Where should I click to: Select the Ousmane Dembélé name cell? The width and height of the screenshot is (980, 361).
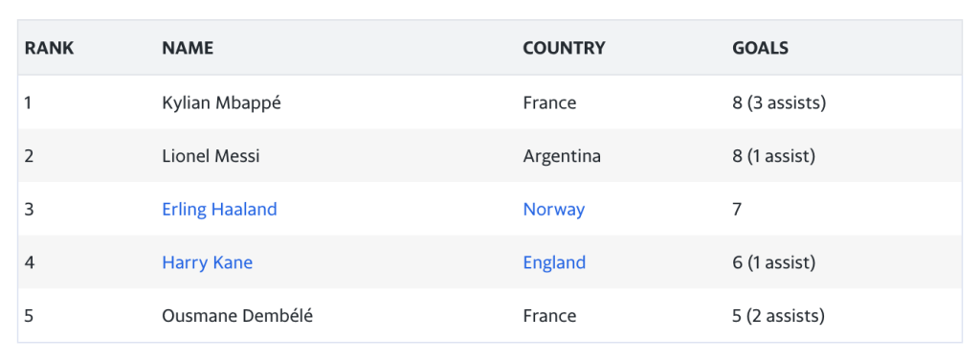[x=237, y=316]
